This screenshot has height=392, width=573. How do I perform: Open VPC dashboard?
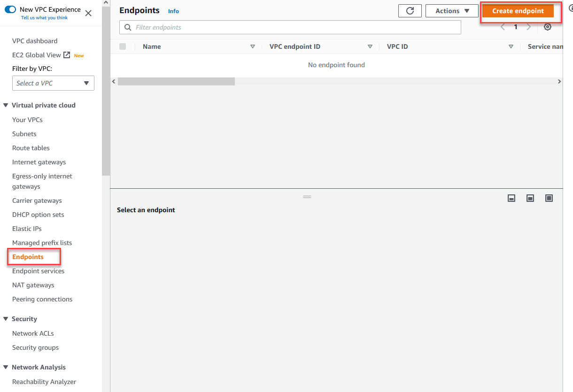(35, 41)
